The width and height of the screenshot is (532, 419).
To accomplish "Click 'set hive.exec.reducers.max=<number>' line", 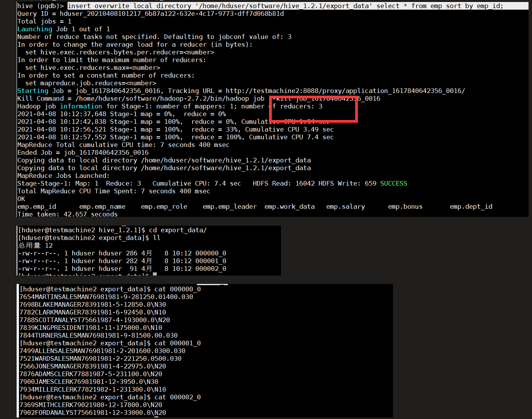I will tap(93, 68).
